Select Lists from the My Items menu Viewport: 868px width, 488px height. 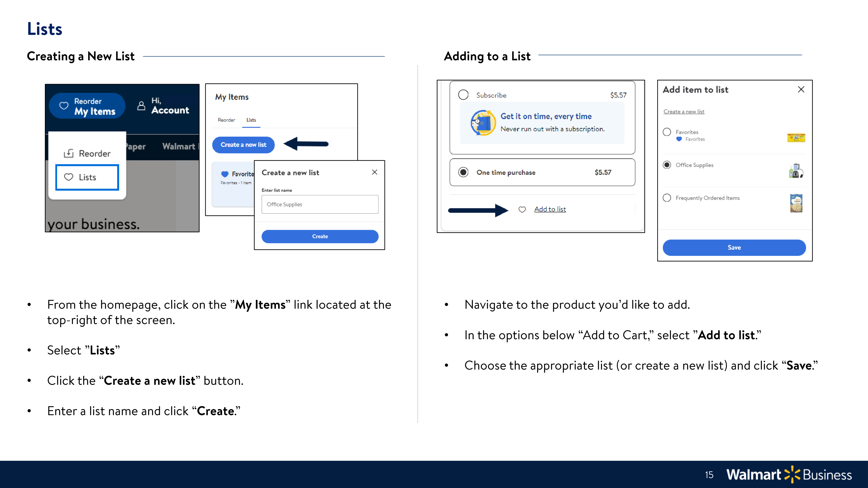pos(87,177)
